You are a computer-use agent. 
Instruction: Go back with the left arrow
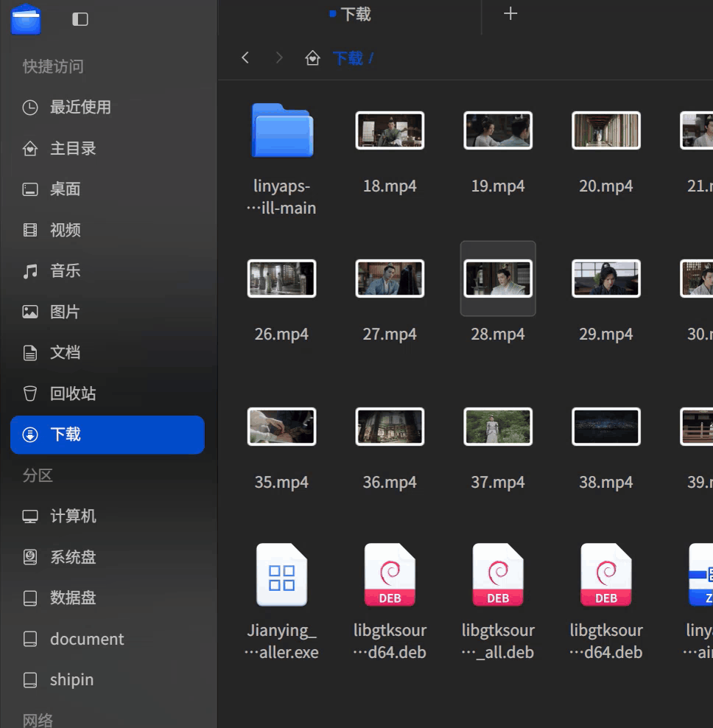246,57
